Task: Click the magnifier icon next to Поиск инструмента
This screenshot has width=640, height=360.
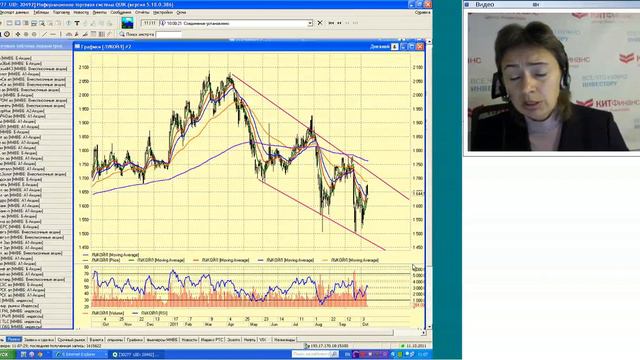Action: 122,34
